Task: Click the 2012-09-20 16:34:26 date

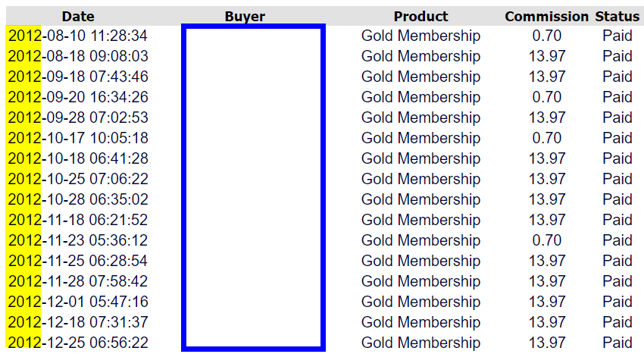Action: pos(78,97)
